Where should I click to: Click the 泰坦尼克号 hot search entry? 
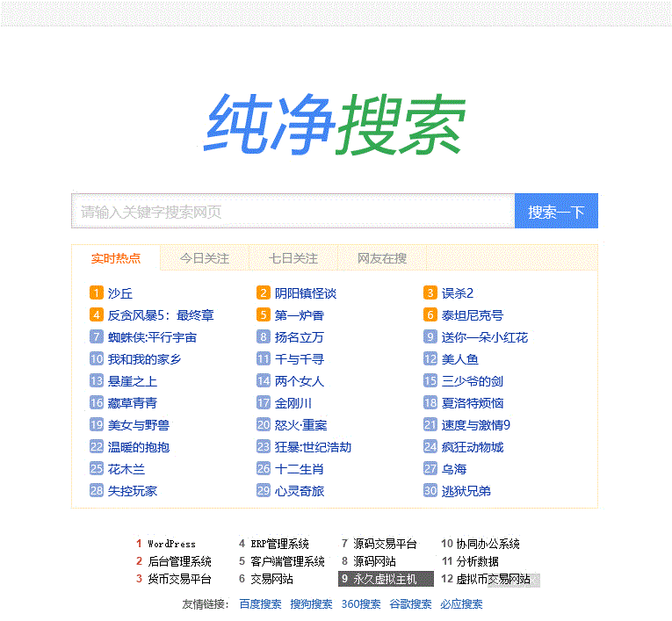pyautogui.click(x=473, y=315)
